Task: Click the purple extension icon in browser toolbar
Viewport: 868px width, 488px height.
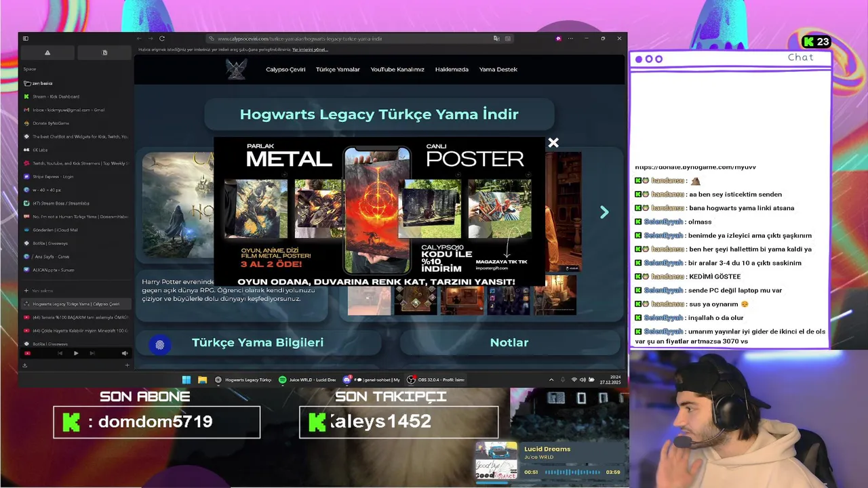Action: click(558, 39)
